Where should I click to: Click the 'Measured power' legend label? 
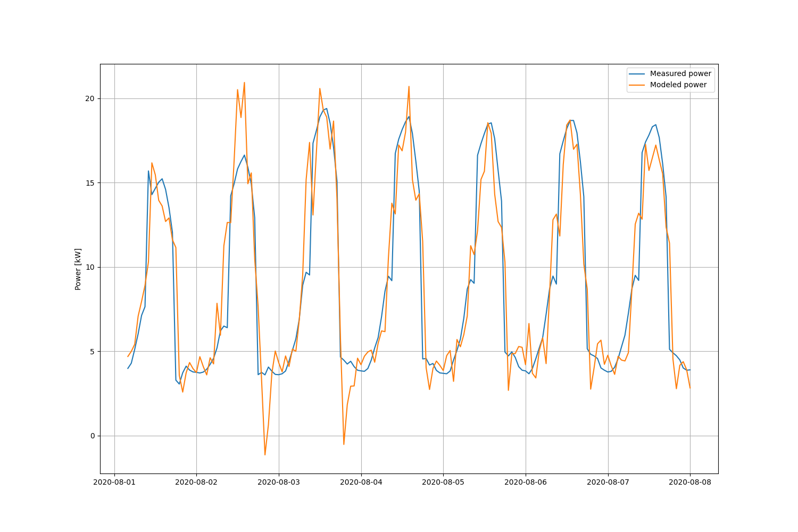click(680, 73)
